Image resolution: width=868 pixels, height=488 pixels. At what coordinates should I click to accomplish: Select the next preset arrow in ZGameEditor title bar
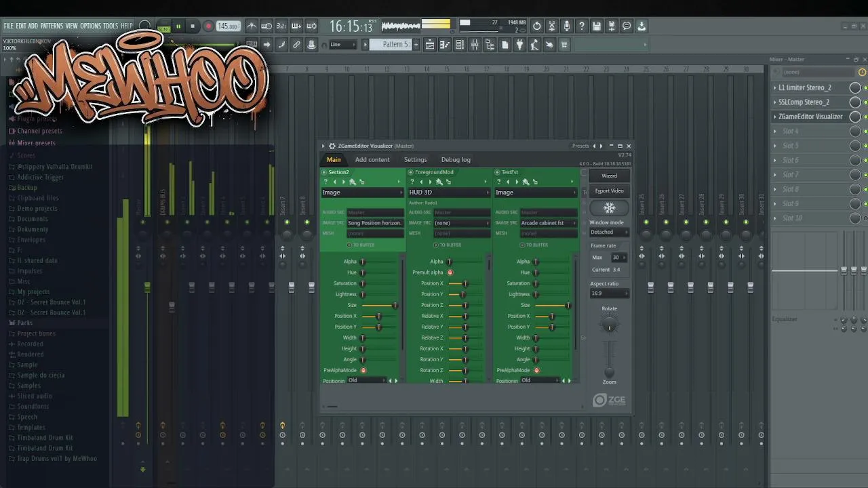601,146
